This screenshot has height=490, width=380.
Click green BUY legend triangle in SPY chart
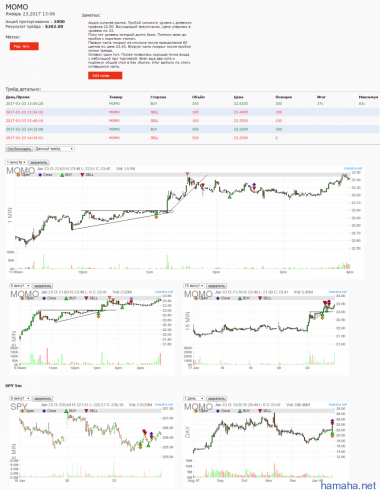[66, 411]
